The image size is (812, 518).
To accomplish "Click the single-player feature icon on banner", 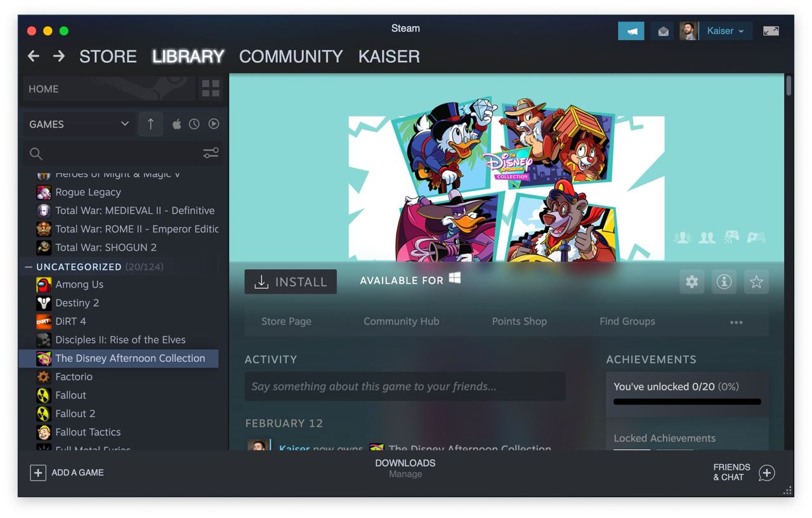I will [683, 237].
